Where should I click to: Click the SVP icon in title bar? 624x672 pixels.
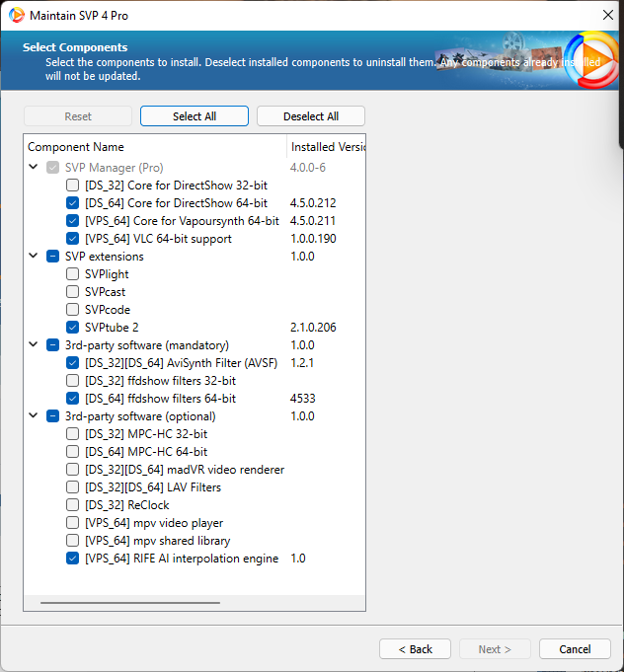tap(16, 16)
